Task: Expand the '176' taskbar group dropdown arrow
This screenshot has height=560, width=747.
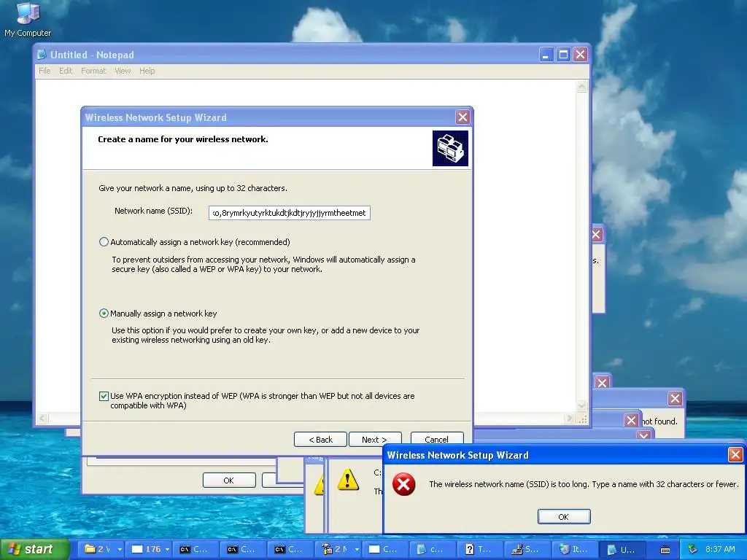Action: pyautogui.click(x=167, y=549)
